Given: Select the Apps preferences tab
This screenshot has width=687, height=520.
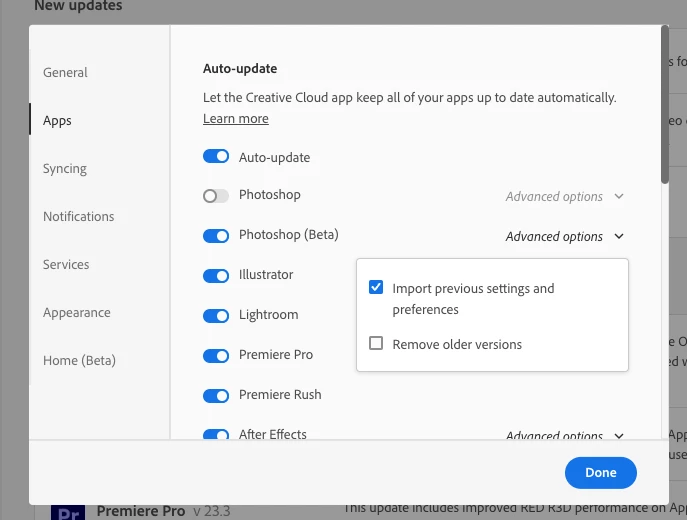Looking at the screenshot, I should pyautogui.click(x=57, y=120).
